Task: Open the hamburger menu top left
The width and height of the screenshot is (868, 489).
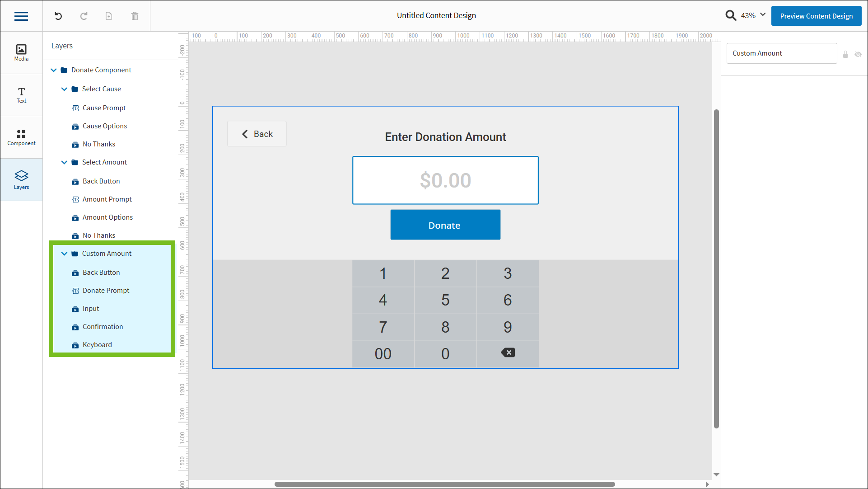Action: click(x=21, y=16)
